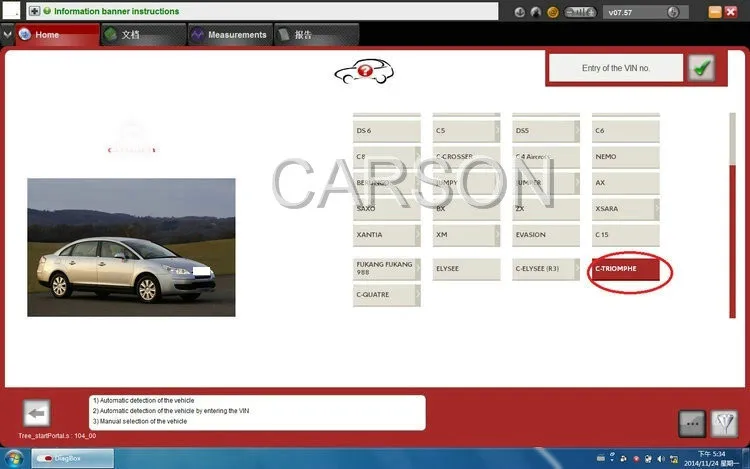Expand the arrow on the C5 button

[497, 131]
